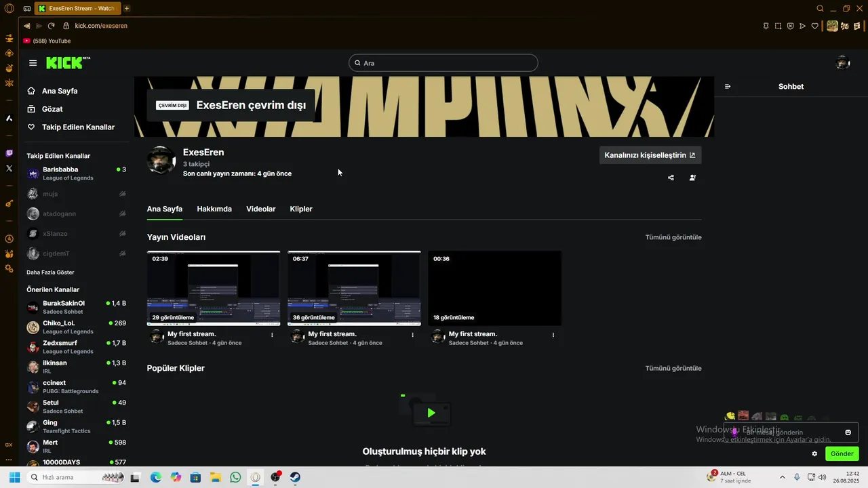Click the Gönder send button
The image size is (868, 488).
pyautogui.click(x=842, y=453)
